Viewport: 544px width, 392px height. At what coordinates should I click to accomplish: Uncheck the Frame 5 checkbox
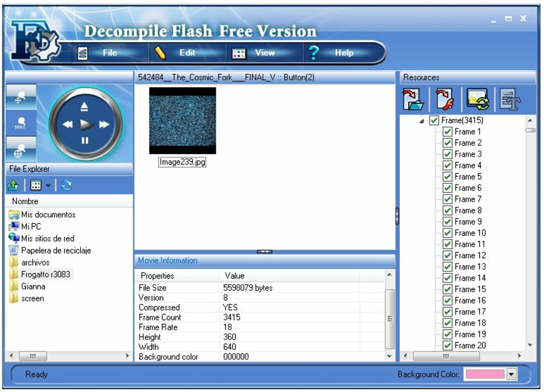click(447, 176)
